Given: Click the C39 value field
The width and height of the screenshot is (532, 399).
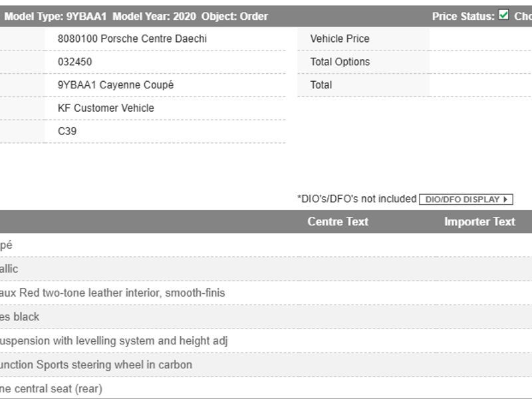Looking at the screenshot, I should 67,131.
